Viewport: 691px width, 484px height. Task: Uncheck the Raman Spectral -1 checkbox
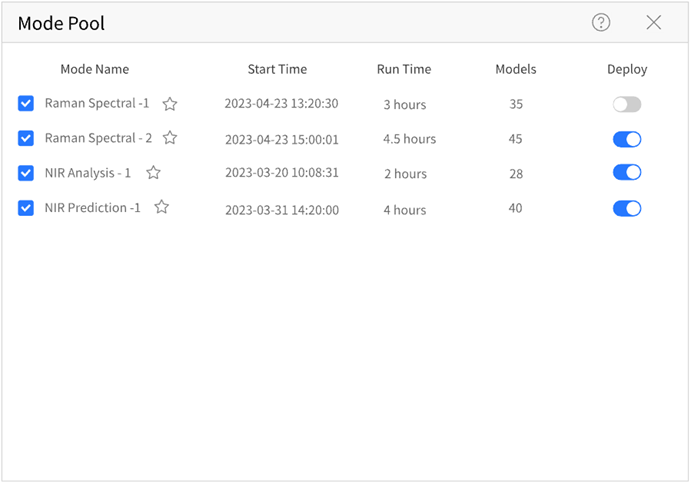[x=26, y=104]
